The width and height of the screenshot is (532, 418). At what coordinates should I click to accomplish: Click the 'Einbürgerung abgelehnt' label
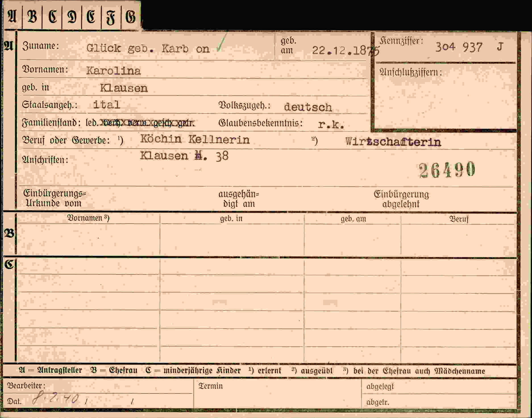tap(401, 199)
